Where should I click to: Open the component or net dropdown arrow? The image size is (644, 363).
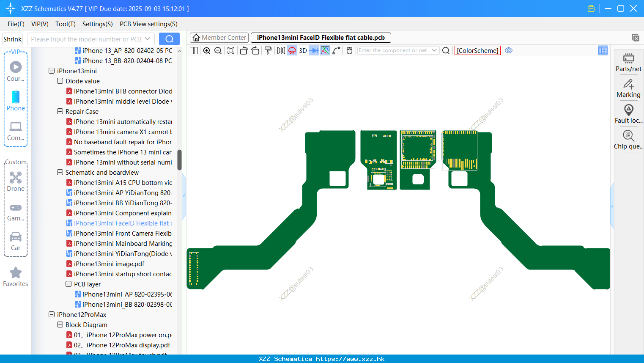[434, 50]
